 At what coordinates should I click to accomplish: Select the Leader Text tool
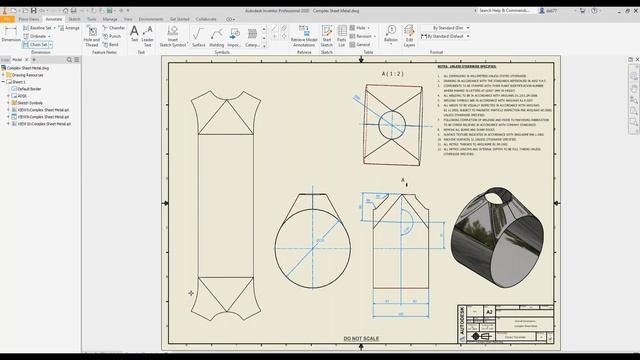[x=147, y=36]
